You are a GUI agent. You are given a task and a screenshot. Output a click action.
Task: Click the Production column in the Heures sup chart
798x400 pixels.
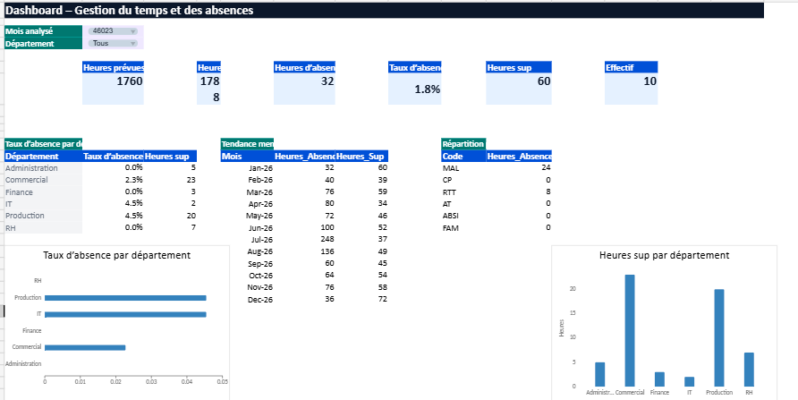point(719,338)
